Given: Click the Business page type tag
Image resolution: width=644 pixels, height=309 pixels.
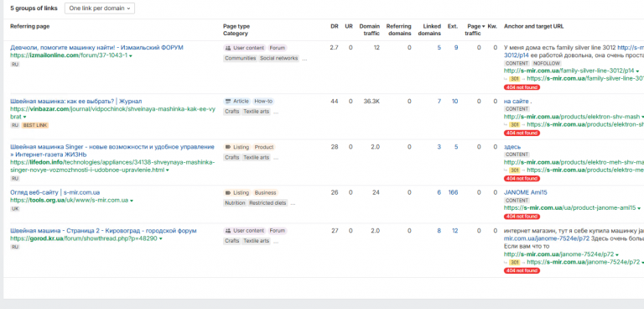Looking at the screenshot, I should click(265, 192).
